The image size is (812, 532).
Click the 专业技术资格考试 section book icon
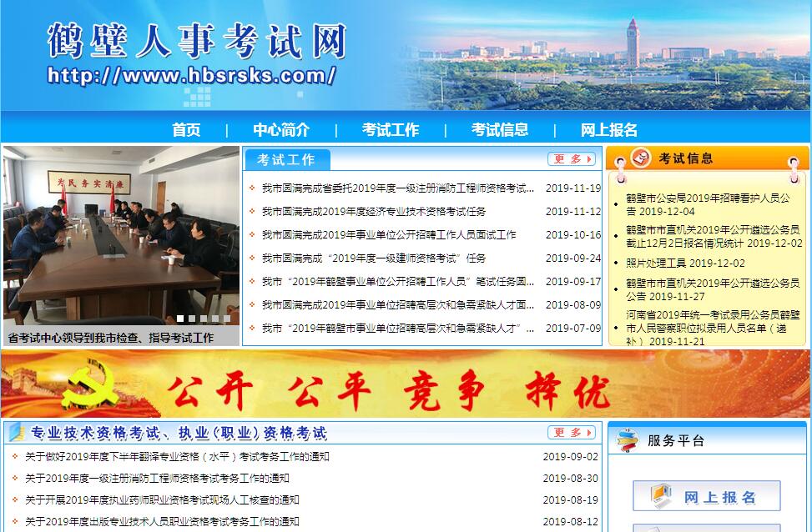click(x=17, y=433)
